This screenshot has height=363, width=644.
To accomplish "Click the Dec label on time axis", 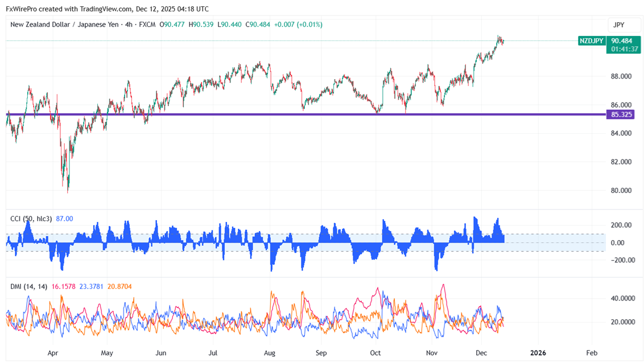I will tap(481, 353).
